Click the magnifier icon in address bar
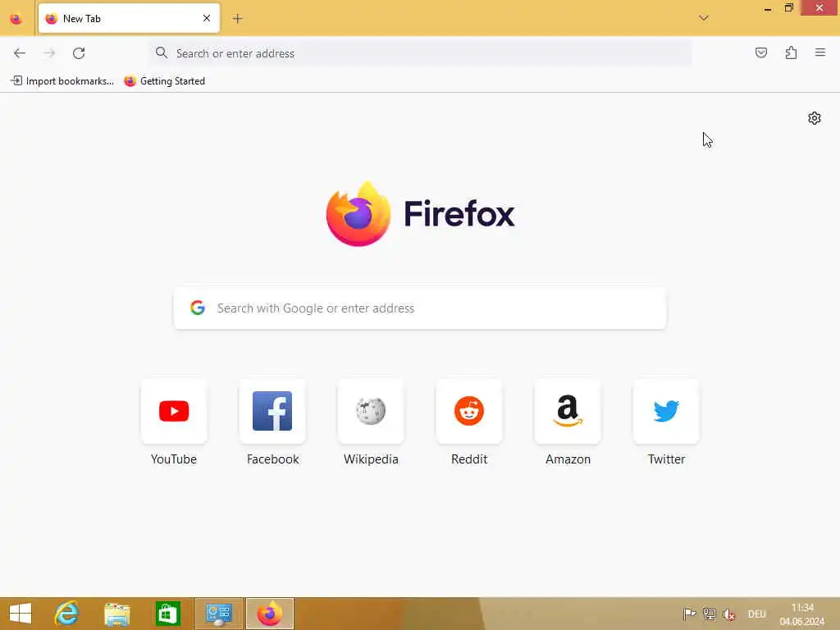Viewport: 840px width, 630px height. tap(162, 52)
